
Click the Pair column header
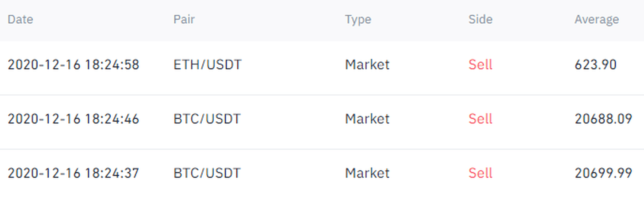[184, 20]
